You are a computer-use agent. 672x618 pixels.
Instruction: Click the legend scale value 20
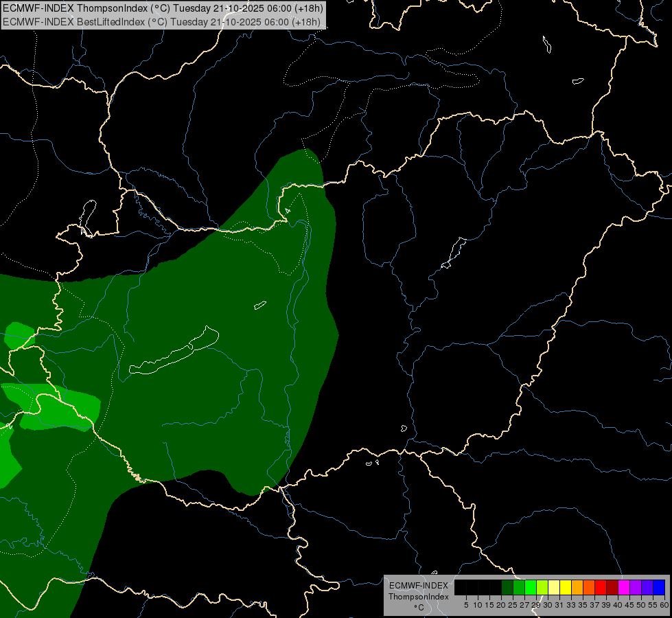501,605
